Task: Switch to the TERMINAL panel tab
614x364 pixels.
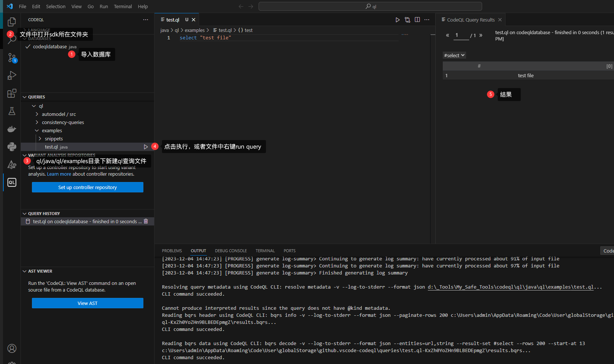Action: [265, 251]
